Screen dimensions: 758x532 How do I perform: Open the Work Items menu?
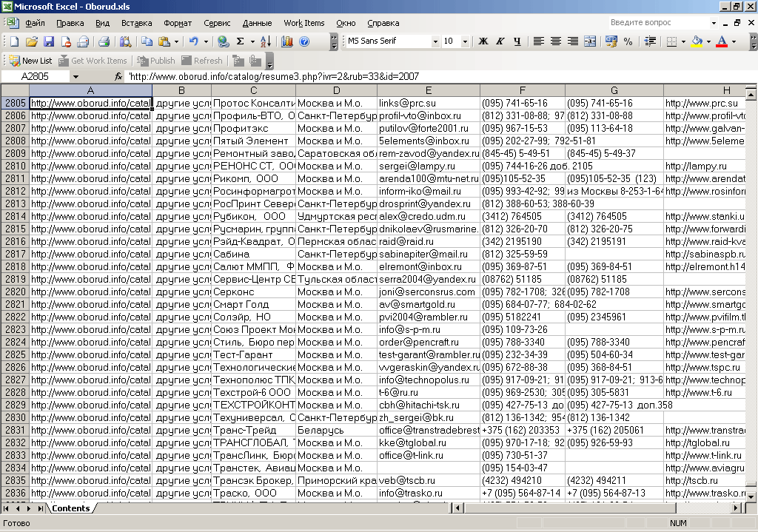[x=304, y=23]
